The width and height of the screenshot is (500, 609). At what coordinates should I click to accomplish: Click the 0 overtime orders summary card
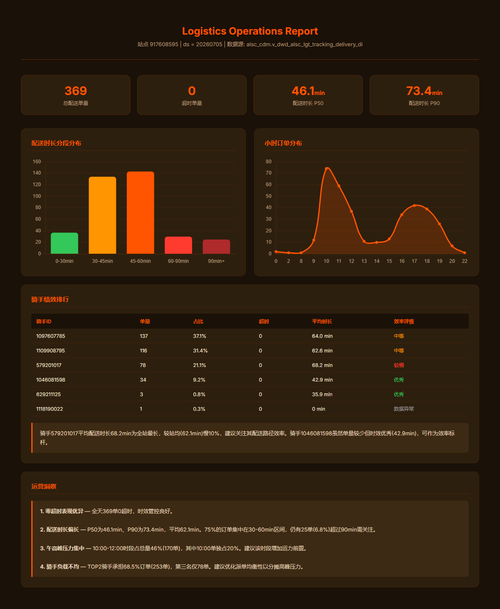click(x=192, y=95)
